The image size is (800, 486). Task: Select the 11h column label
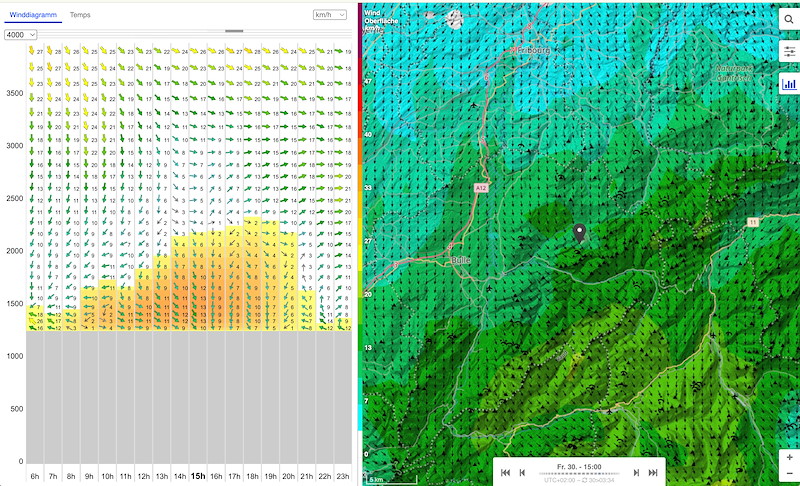[126, 476]
